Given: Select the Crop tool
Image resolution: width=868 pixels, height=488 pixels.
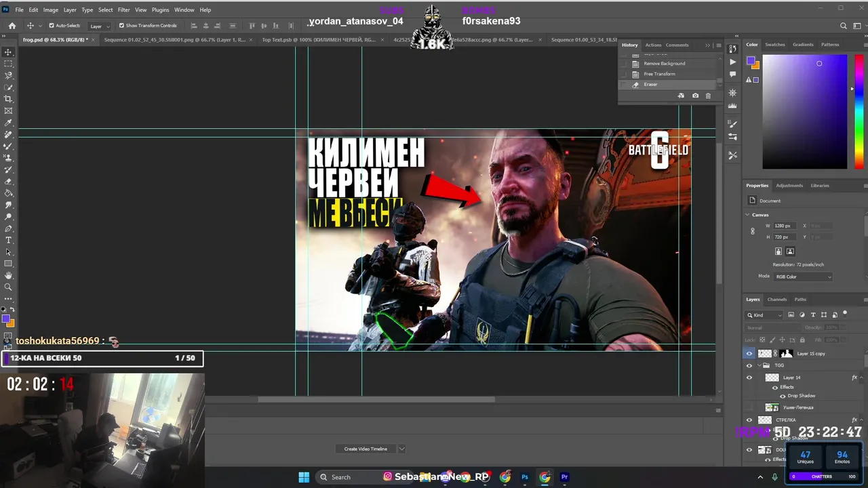Looking at the screenshot, I should (8, 99).
